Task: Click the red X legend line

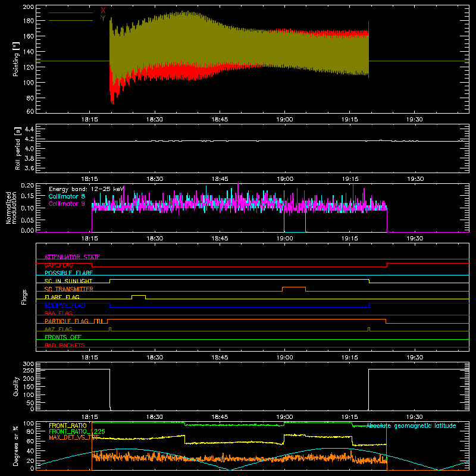Action: tap(71, 12)
